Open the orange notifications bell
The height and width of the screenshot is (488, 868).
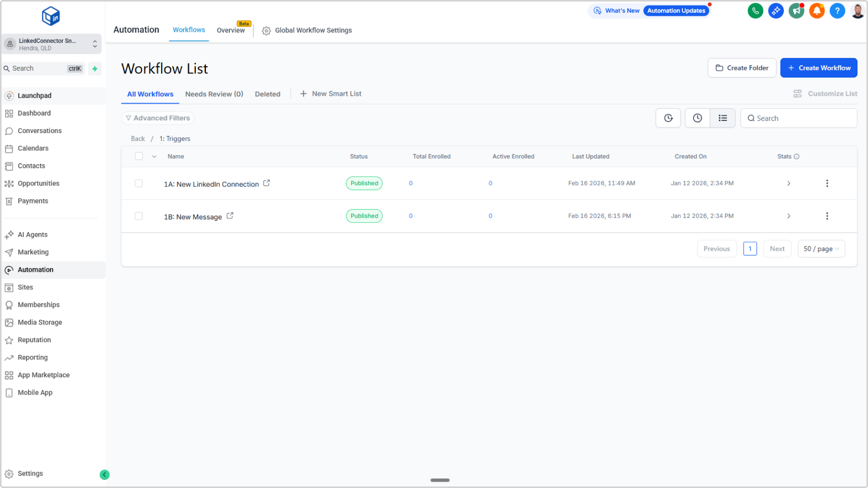(x=816, y=11)
